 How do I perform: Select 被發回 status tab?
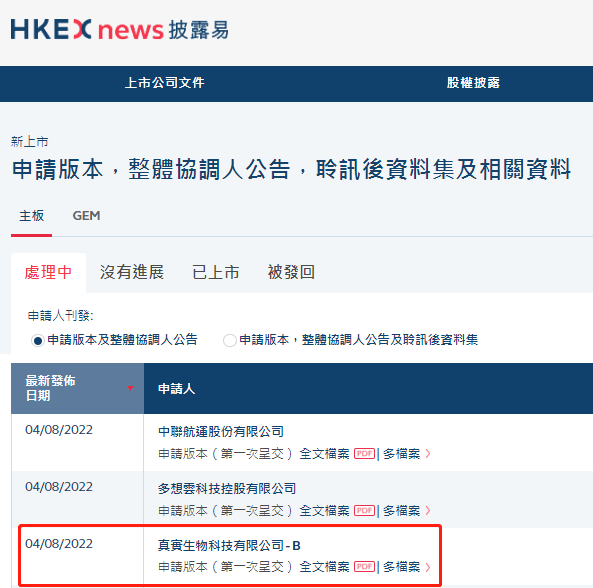291,272
